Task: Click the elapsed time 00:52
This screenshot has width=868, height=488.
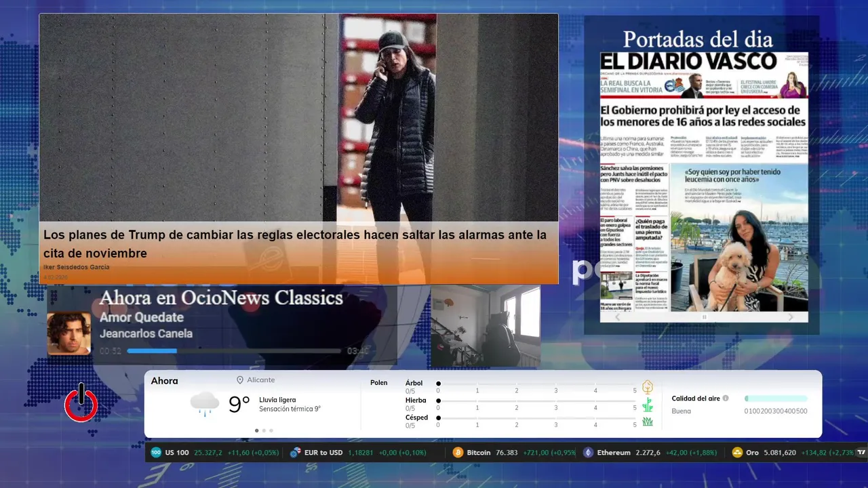Action: pos(111,351)
